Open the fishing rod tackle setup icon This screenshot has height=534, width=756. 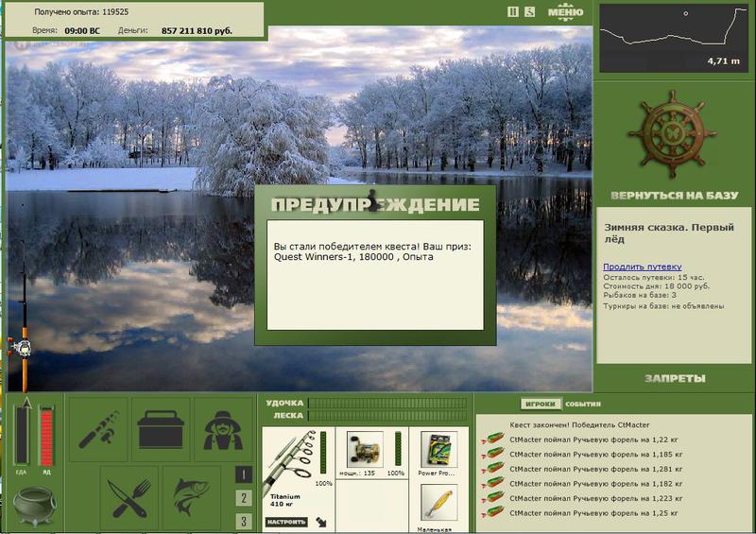(x=99, y=429)
